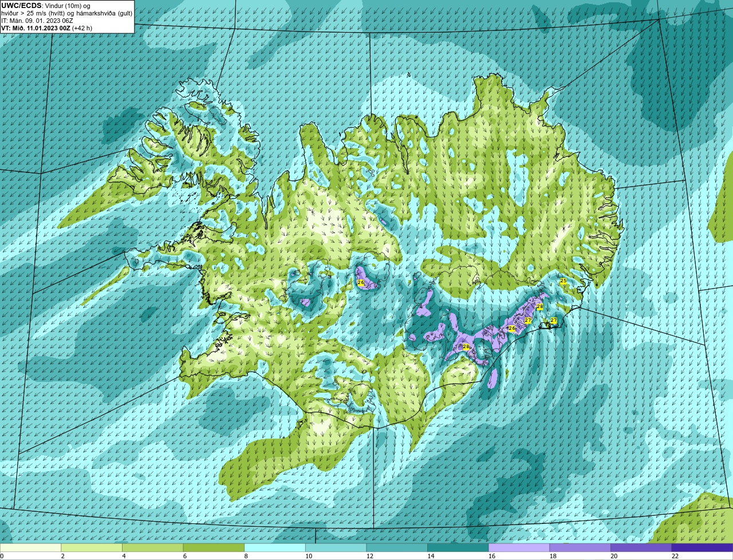Click the scale label "10"
The width and height of the screenshot is (733, 560).
309,556
